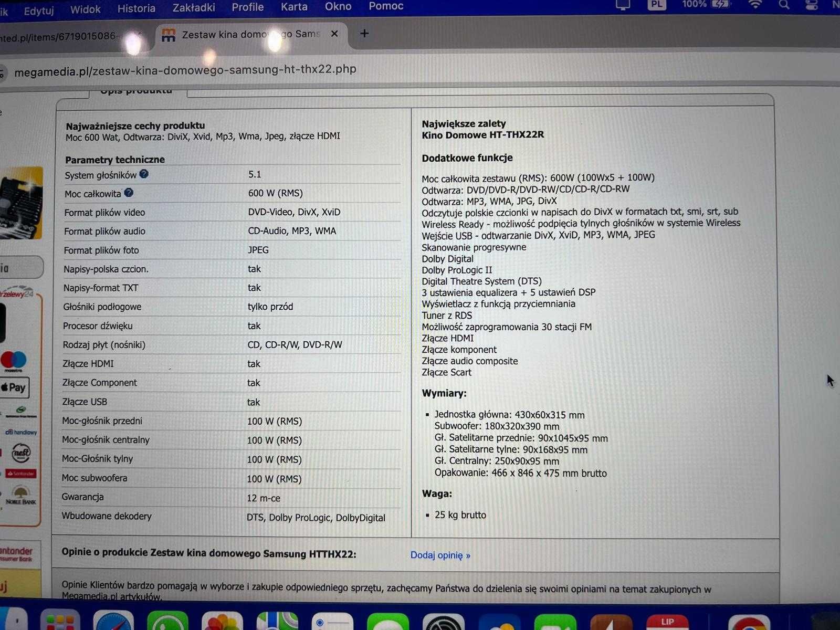This screenshot has height=630, width=840.
Task: Open Google Chrome from the Dock
Action: [x=749, y=622]
